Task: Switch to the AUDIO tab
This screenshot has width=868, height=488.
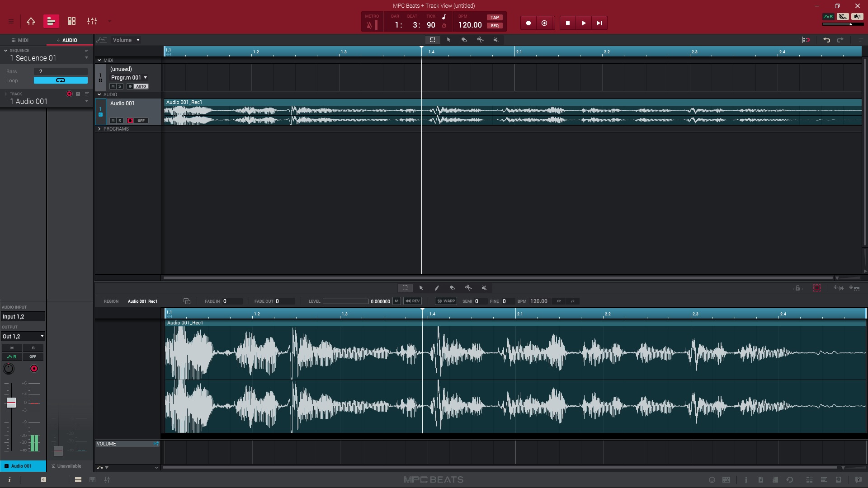Action: [67, 40]
